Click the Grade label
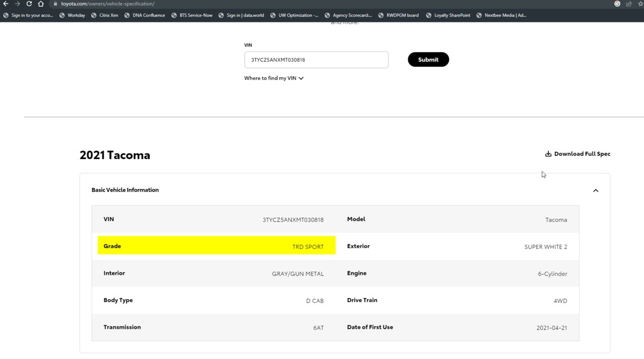Viewport: 644px width, 359px height. pos(112,246)
